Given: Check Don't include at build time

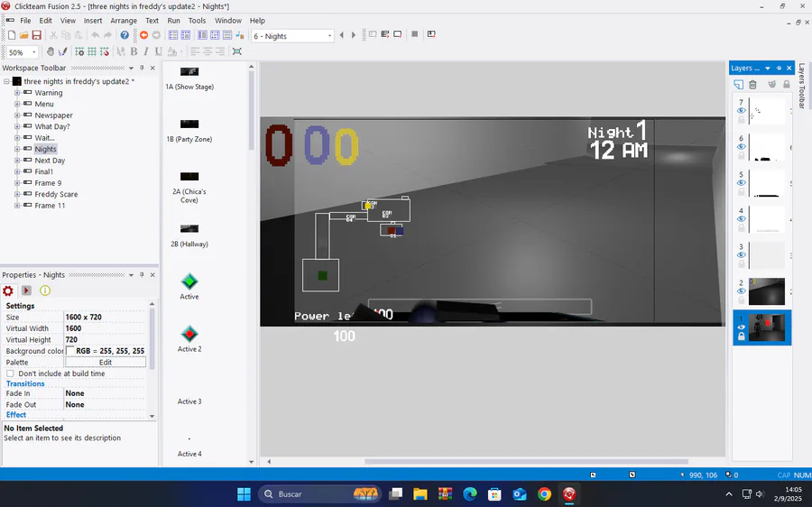Looking at the screenshot, I should coord(10,373).
